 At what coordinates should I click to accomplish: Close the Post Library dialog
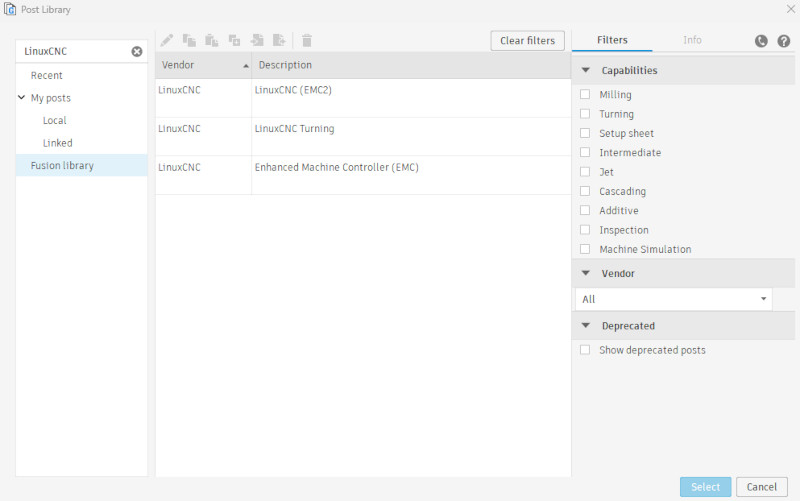(791, 9)
